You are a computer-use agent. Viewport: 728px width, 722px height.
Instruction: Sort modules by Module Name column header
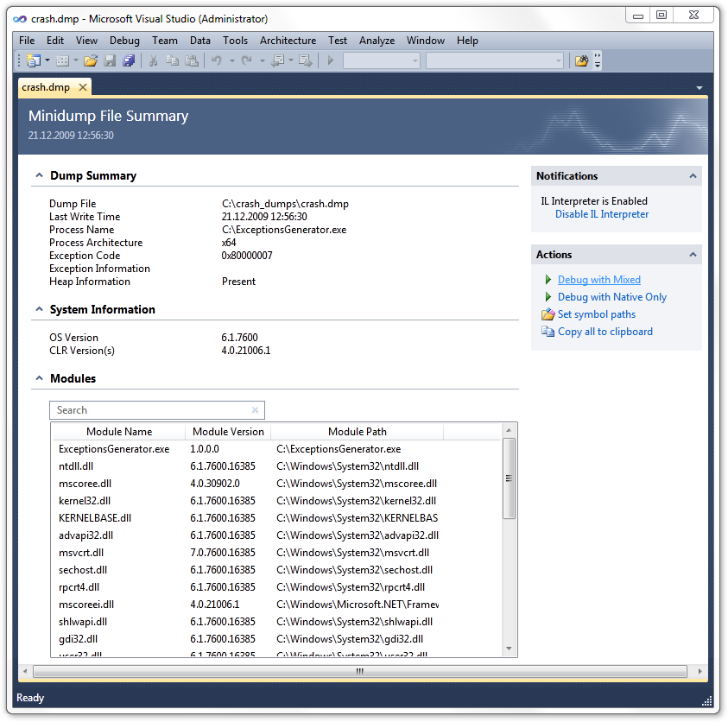(x=119, y=431)
